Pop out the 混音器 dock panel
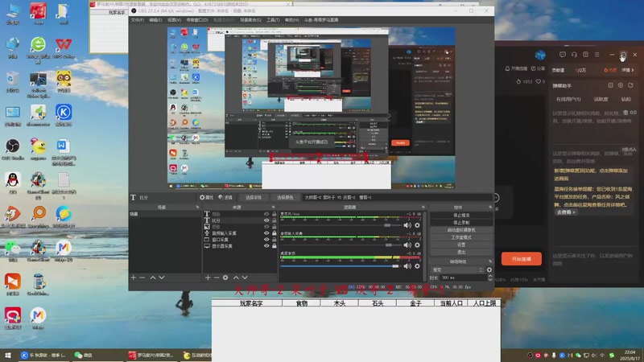The width and height of the screenshot is (644, 362). (x=423, y=208)
